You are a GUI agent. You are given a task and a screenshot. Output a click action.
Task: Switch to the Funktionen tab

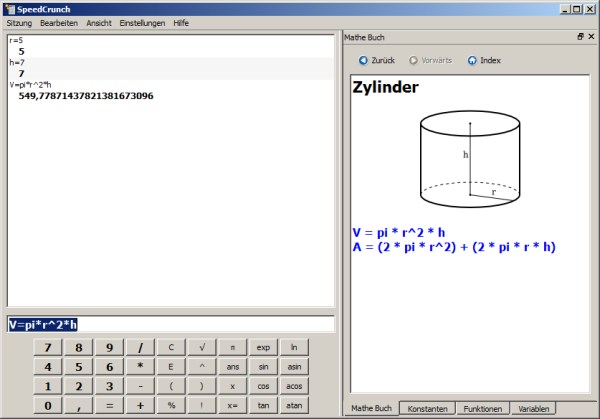coord(483,409)
